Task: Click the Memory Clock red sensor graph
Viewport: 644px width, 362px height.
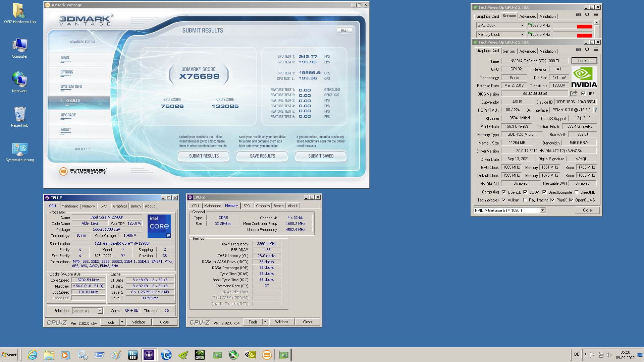Action: (573, 35)
